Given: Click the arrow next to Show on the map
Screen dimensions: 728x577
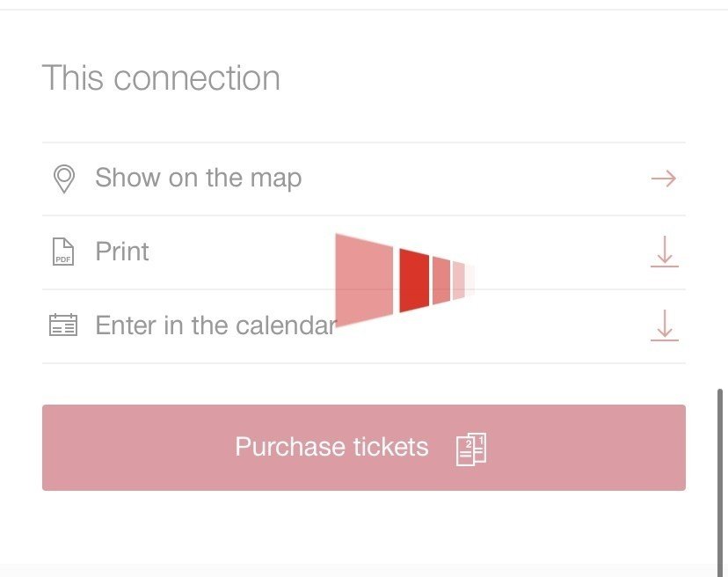Looking at the screenshot, I should 664,179.
